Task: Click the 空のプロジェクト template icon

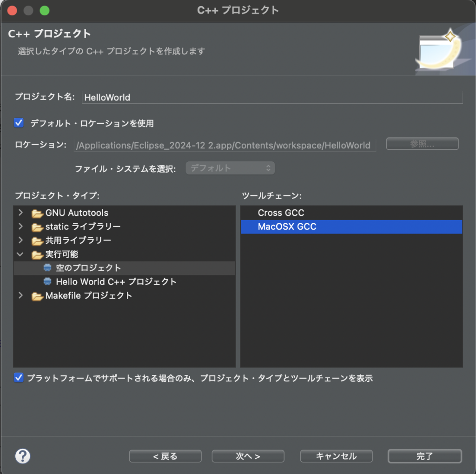Action: pos(47,268)
